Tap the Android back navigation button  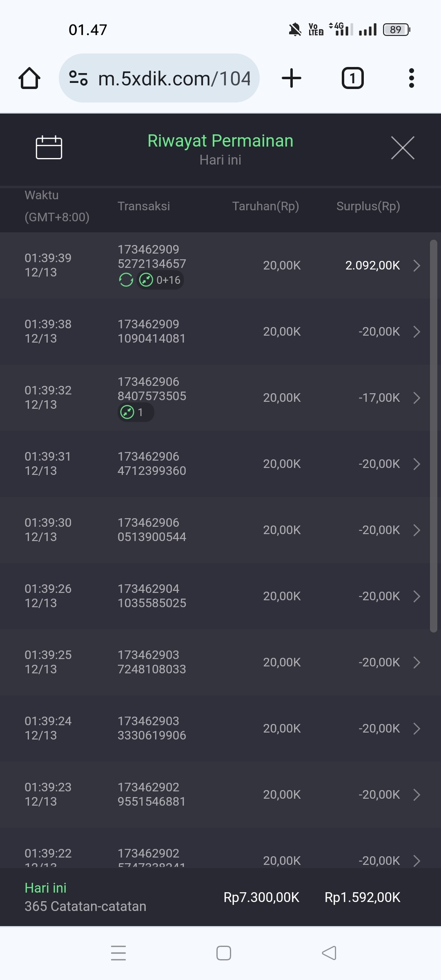(x=329, y=953)
